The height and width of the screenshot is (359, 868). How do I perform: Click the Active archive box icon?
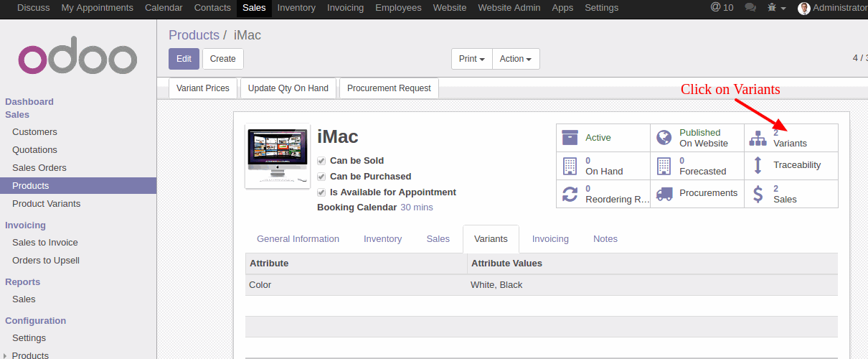(570, 137)
